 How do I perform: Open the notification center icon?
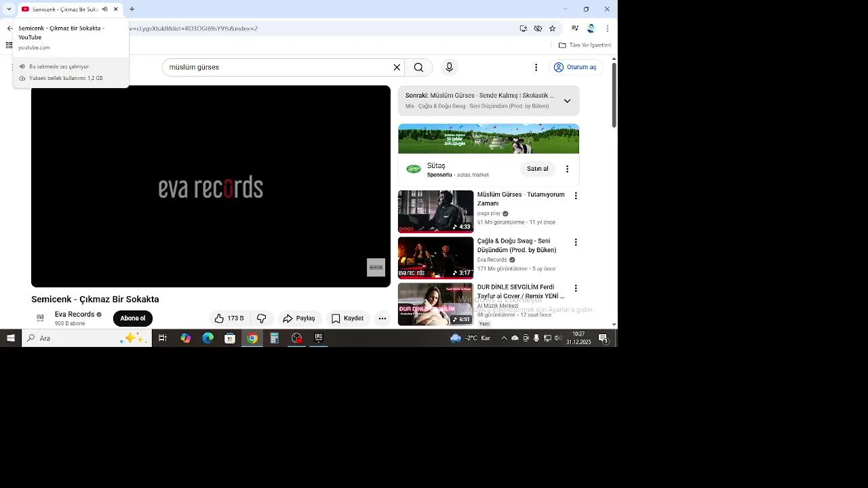pos(603,338)
